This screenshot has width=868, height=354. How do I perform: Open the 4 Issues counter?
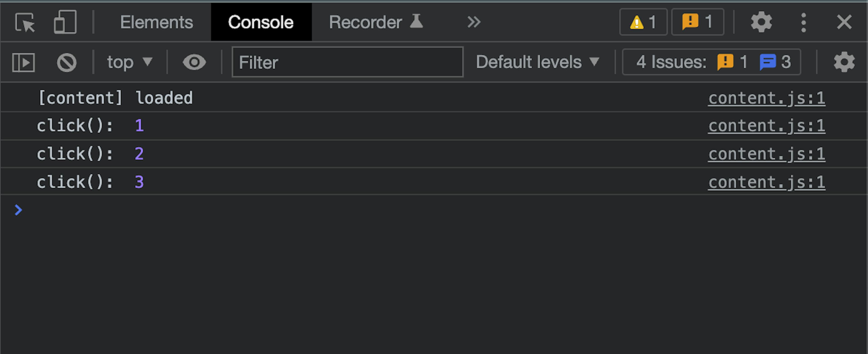click(x=711, y=62)
